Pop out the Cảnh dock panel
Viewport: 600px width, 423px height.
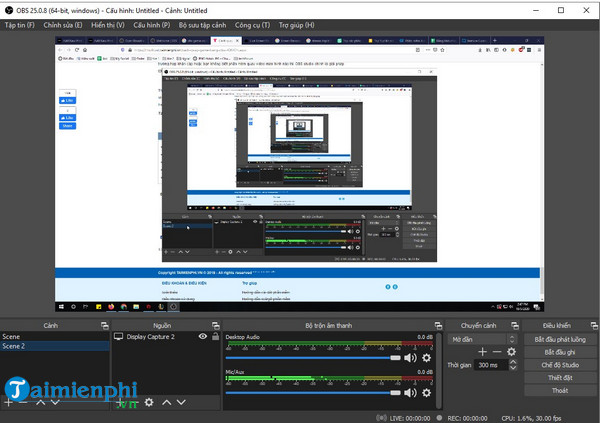point(104,326)
